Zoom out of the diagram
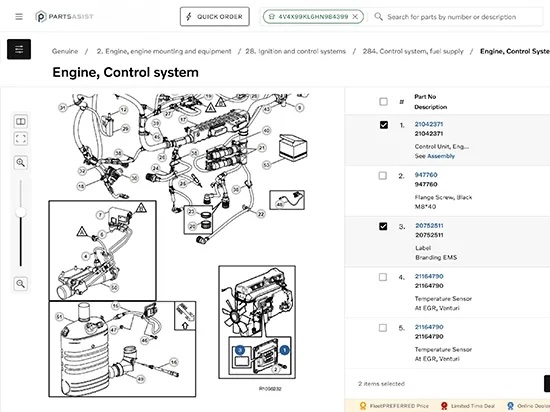Screen dimensions: 550x412 pyautogui.click(x=21, y=284)
